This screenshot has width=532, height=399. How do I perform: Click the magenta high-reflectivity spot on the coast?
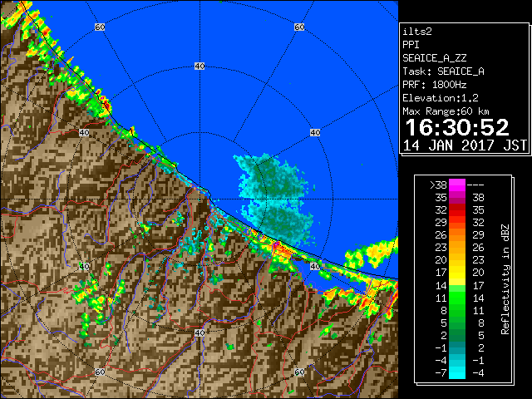click(x=277, y=244)
